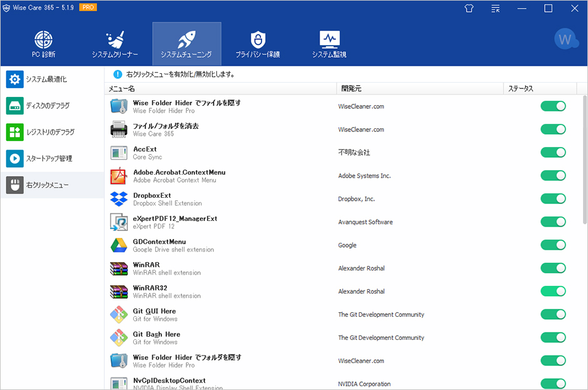Screen dimensions: 588x390
Task: Click NVIDIA Corporation developer text
Action: [365, 384]
